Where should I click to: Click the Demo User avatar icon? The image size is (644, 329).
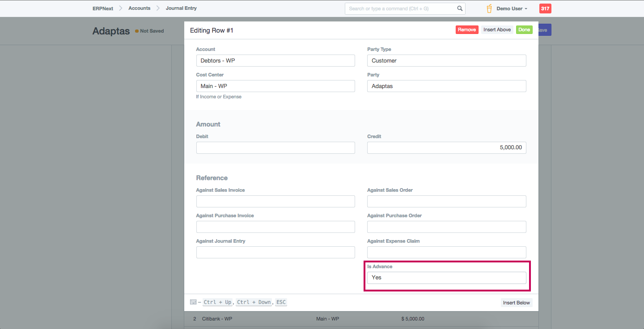tap(489, 8)
